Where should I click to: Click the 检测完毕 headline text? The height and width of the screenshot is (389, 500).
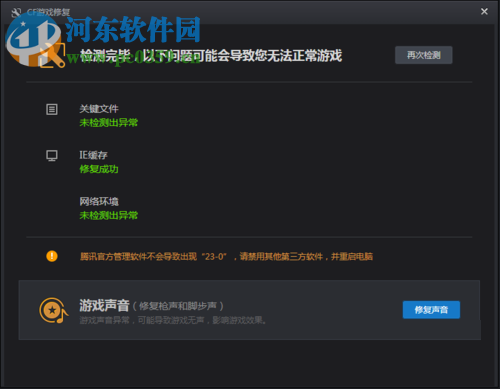click(x=211, y=55)
